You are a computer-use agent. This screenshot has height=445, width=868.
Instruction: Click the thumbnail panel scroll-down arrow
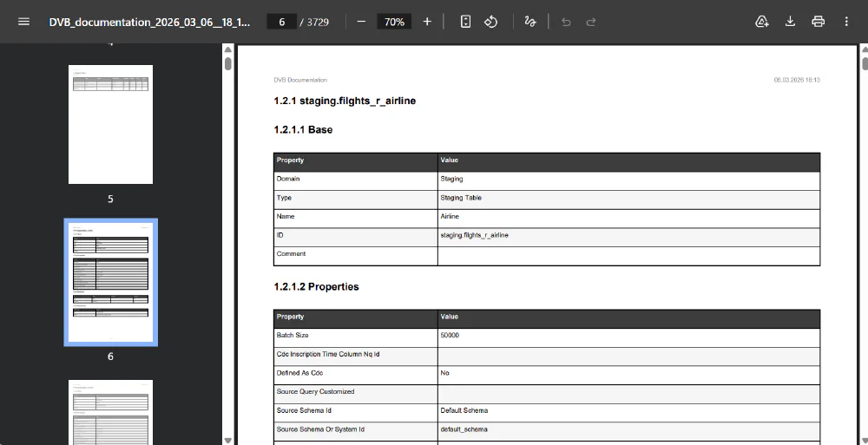point(228,440)
